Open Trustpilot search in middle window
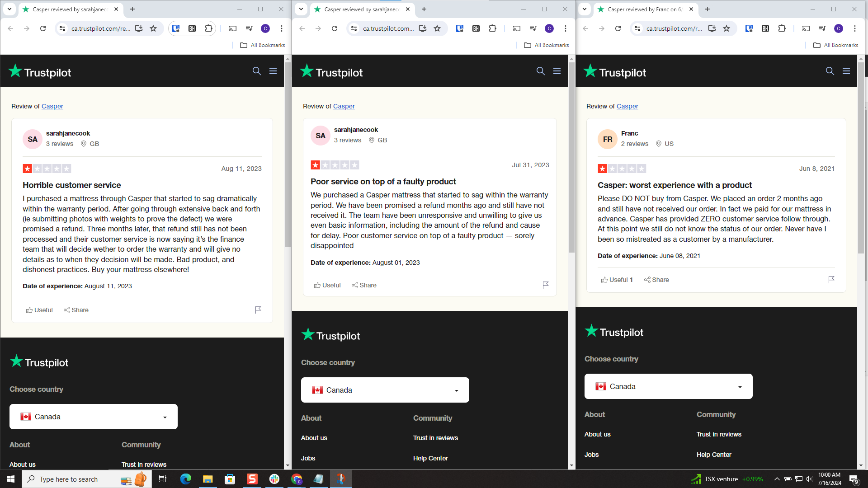Viewport: 868px width, 488px height. click(541, 71)
